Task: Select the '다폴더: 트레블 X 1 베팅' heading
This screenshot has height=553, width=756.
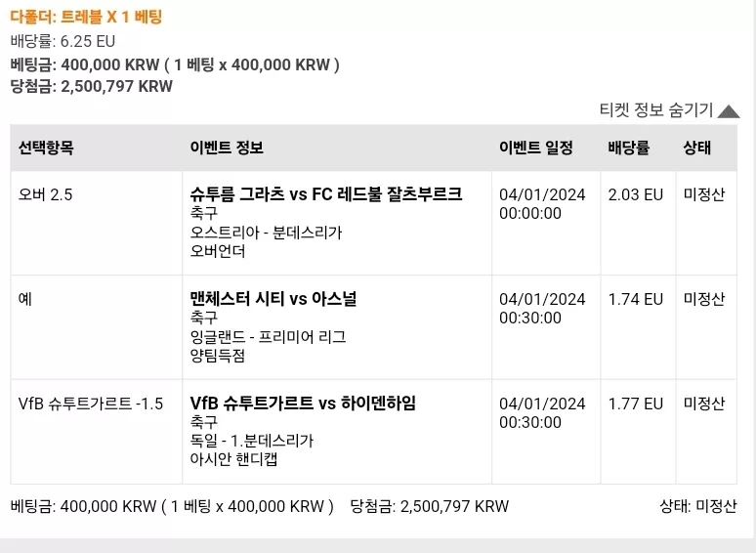Action: point(86,17)
